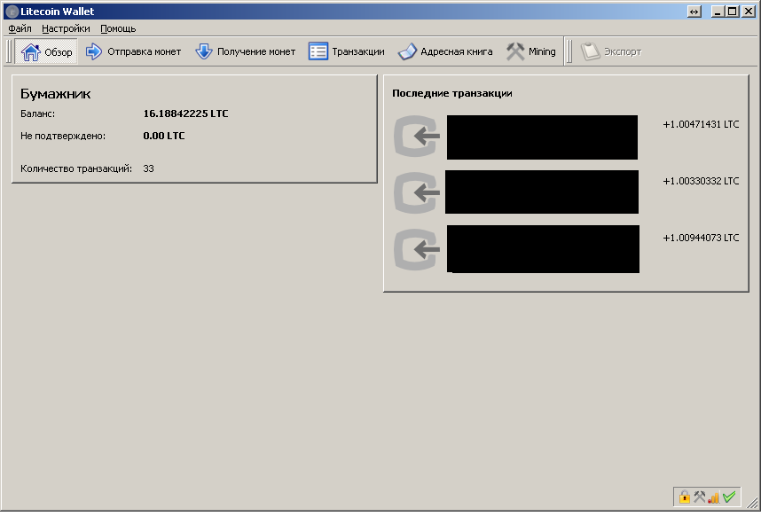Image resolution: width=761 pixels, height=532 pixels.
Task: Go to Получение монет receive page
Action: 246,51
